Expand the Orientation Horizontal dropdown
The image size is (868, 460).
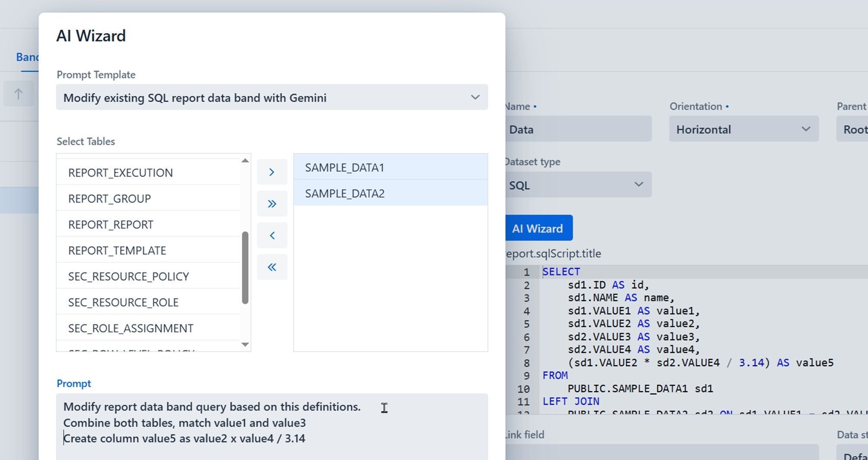(743, 129)
